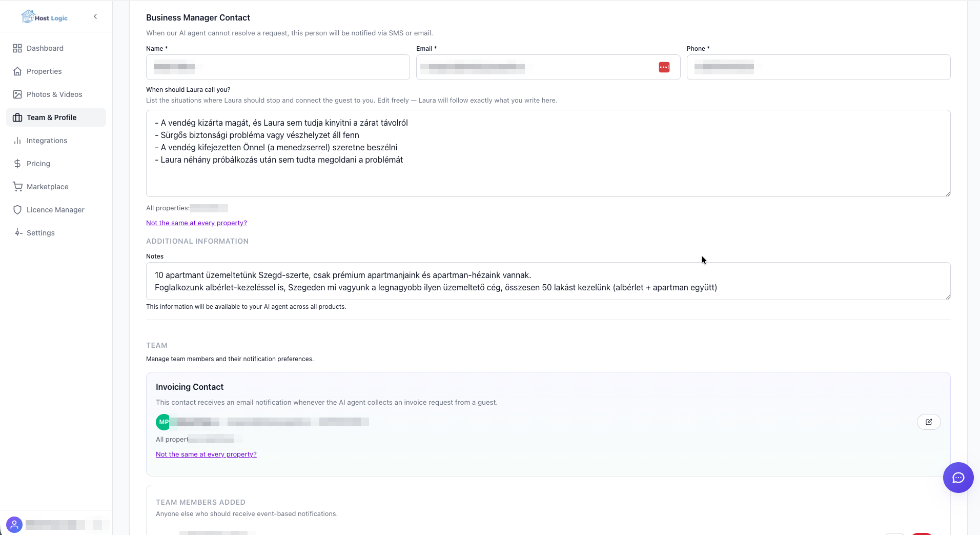Screen dimensions: 980x535
Task: Select Team & Profile menu item
Action: click(x=56, y=117)
